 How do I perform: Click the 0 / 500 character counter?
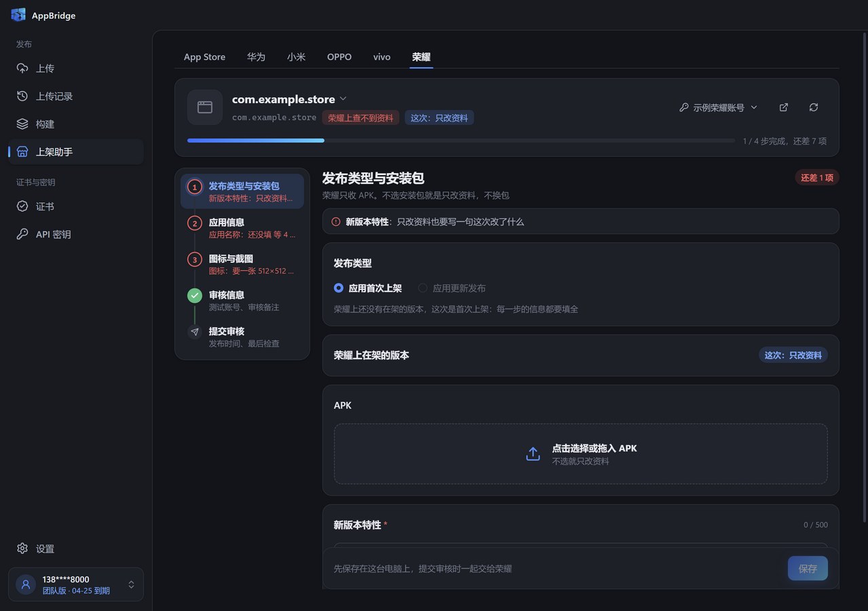pos(816,525)
